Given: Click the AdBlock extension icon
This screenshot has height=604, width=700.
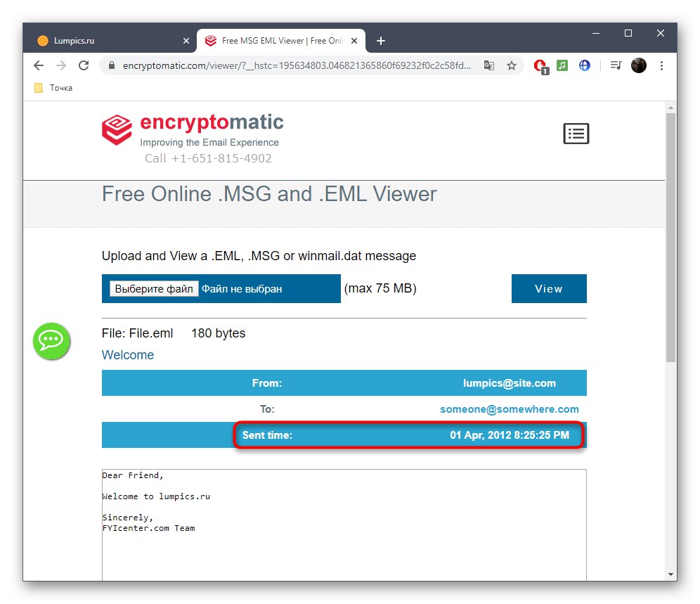Looking at the screenshot, I should click(540, 65).
